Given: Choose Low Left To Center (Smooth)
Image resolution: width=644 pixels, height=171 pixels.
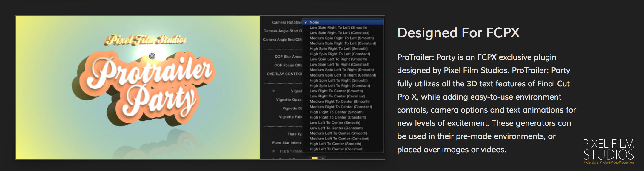Looking at the screenshot, I should tap(335, 123).
